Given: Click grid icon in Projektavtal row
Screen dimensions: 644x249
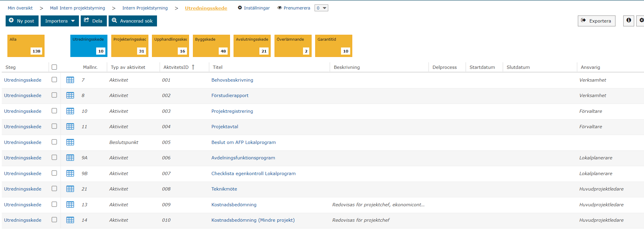Looking at the screenshot, I should tap(70, 126).
